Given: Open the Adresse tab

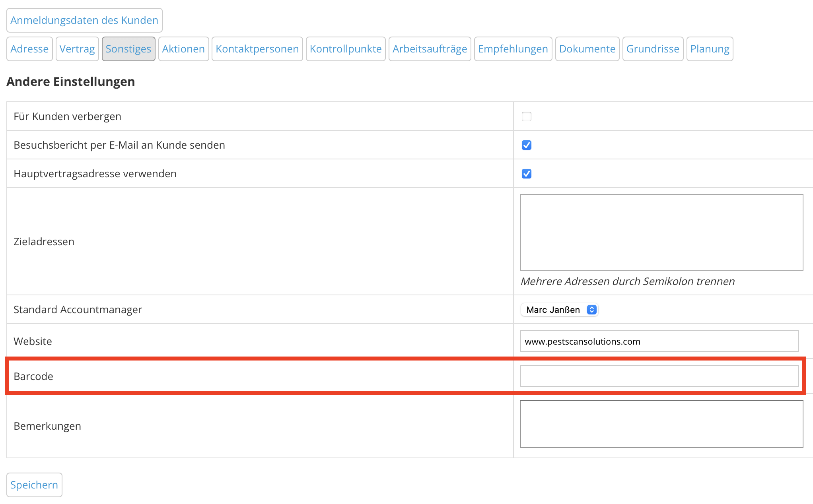Looking at the screenshot, I should click(x=29, y=49).
